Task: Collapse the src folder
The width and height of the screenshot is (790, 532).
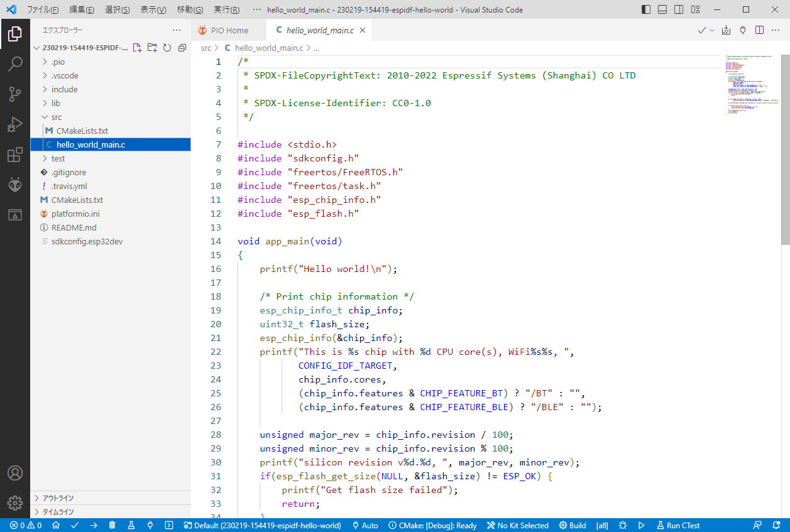Action: [x=111, y=117]
